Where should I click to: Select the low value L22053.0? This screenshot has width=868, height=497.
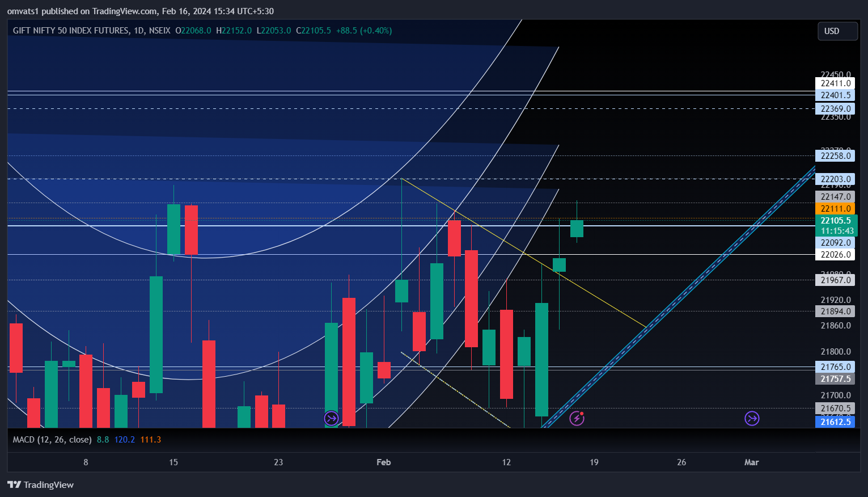274,31
